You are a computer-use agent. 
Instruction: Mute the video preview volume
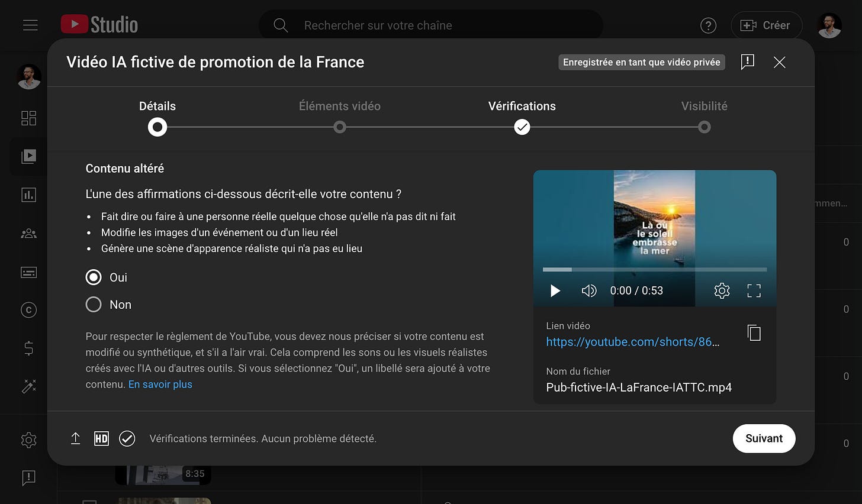pos(588,290)
